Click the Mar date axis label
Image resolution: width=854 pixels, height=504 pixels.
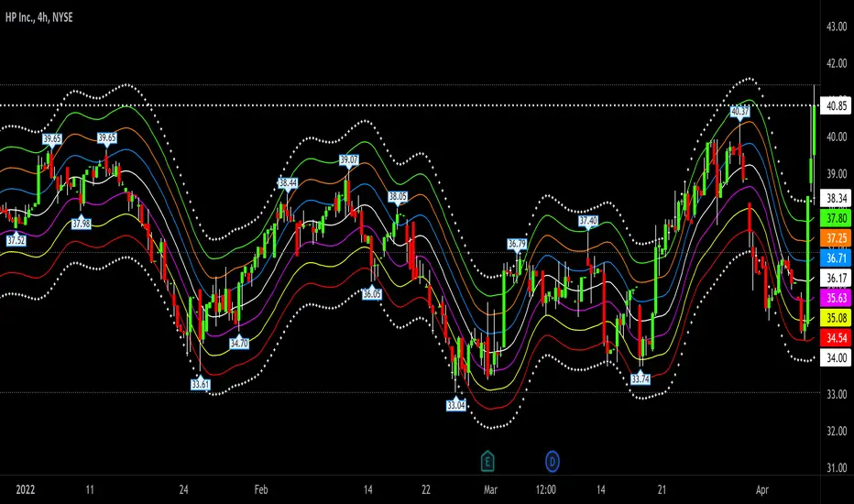[x=490, y=489]
